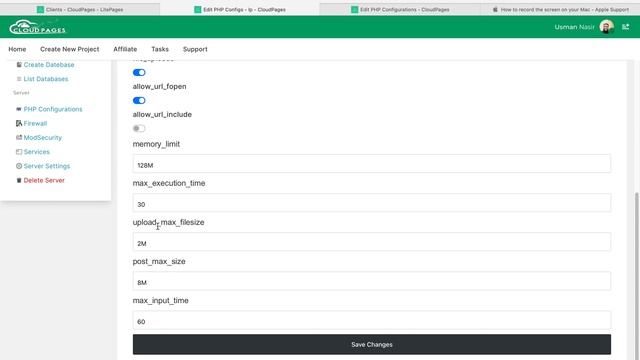The width and height of the screenshot is (640, 360).
Task: Focus the memory_limit input field
Action: pyautogui.click(x=371, y=164)
